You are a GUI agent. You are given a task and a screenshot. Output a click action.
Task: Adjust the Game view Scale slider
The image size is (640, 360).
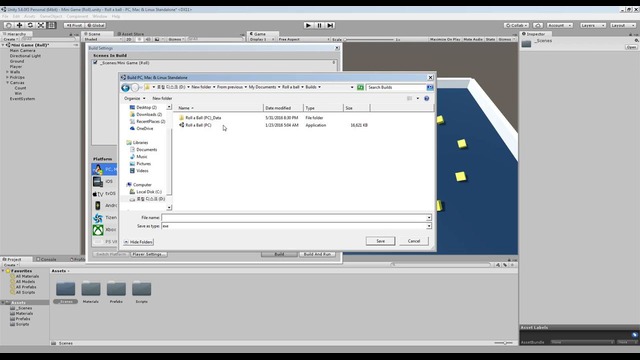click(x=369, y=40)
